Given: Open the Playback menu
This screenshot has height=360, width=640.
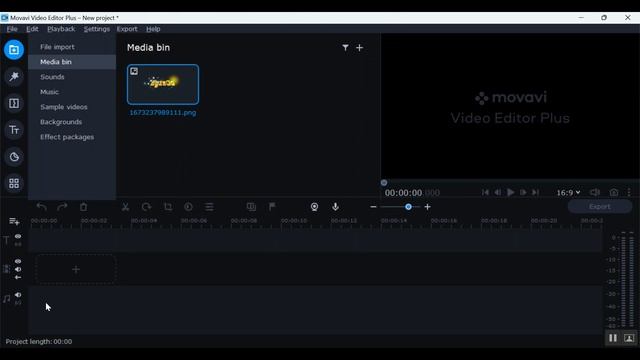Looking at the screenshot, I should pos(61,29).
